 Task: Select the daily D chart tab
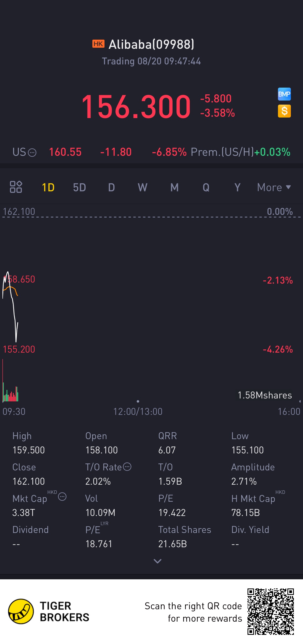pyautogui.click(x=111, y=187)
